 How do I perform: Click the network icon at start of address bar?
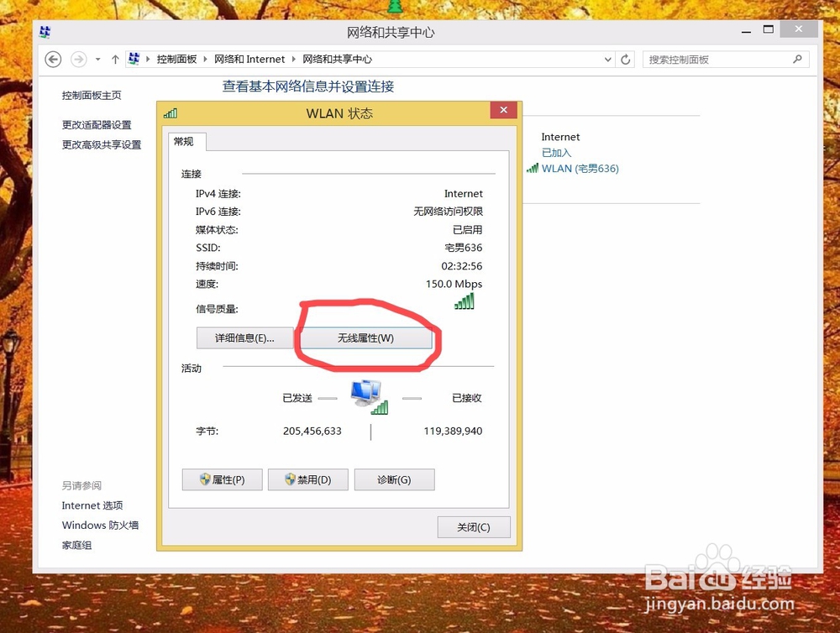pyautogui.click(x=134, y=59)
